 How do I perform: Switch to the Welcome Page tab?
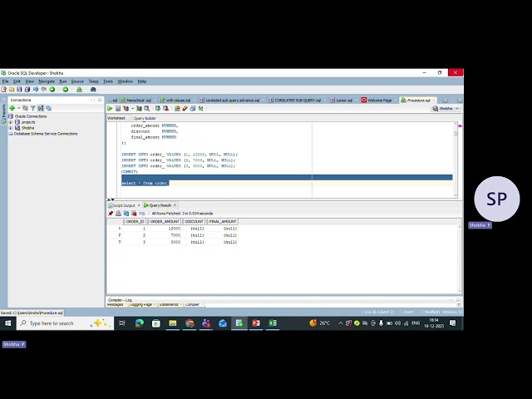379,101
